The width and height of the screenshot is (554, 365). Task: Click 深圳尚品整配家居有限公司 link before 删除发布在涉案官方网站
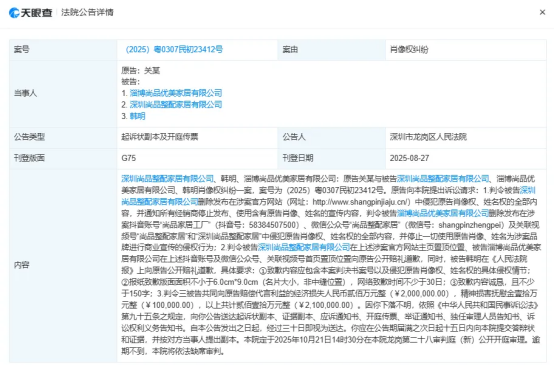point(160,202)
